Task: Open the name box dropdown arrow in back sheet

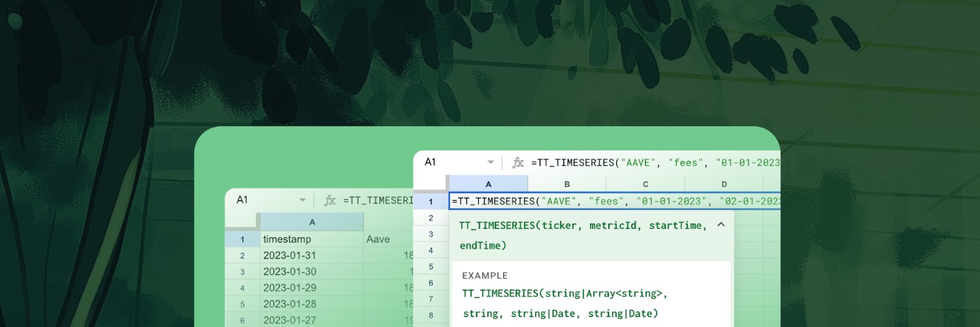Action: (x=302, y=200)
